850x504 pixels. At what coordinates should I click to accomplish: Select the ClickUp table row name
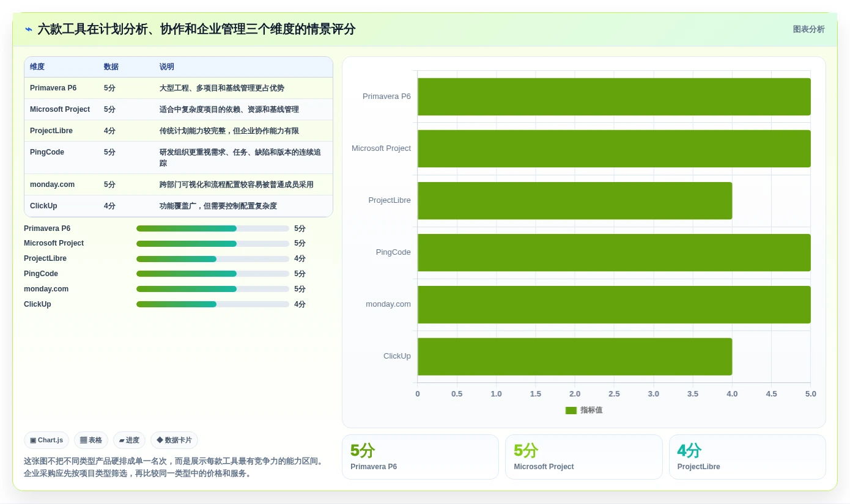pos(43,206)
